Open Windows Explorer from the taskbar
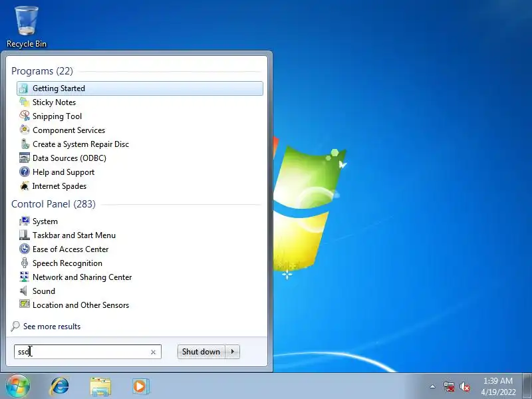The image size is (532, 399). point(100,387)
